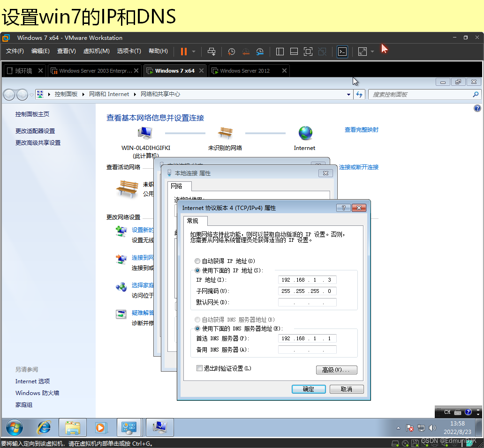The width and height of the screenshot is (484, 448).
Task: Click the 子网掩码 field
Action: click(307, 291)
